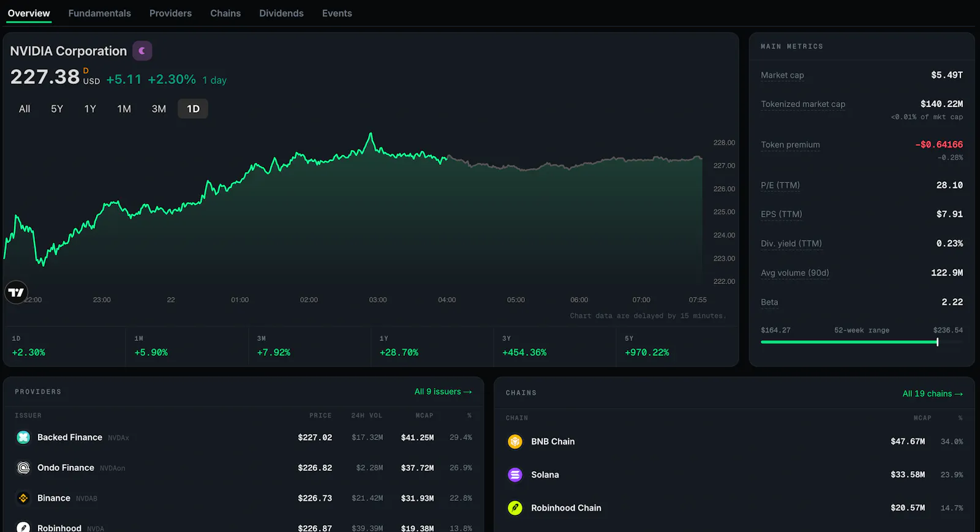The width and height of the screenshot is (980, 532).
Task: Click the Solana chain icon
Action: point(515,474)
